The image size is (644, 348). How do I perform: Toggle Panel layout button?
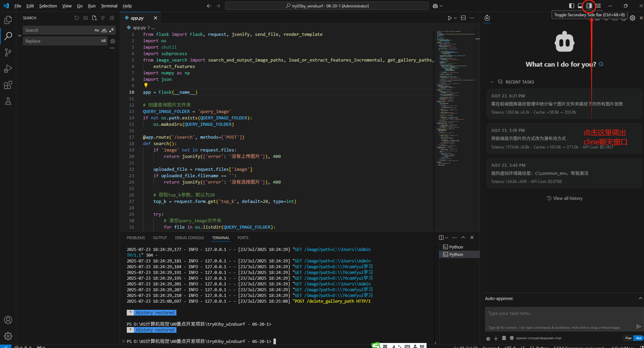click(x=580, y=6)
